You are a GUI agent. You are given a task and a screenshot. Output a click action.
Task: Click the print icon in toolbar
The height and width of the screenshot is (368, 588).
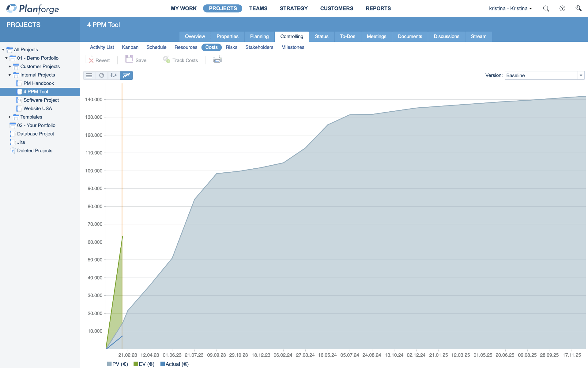click(217, 59)
